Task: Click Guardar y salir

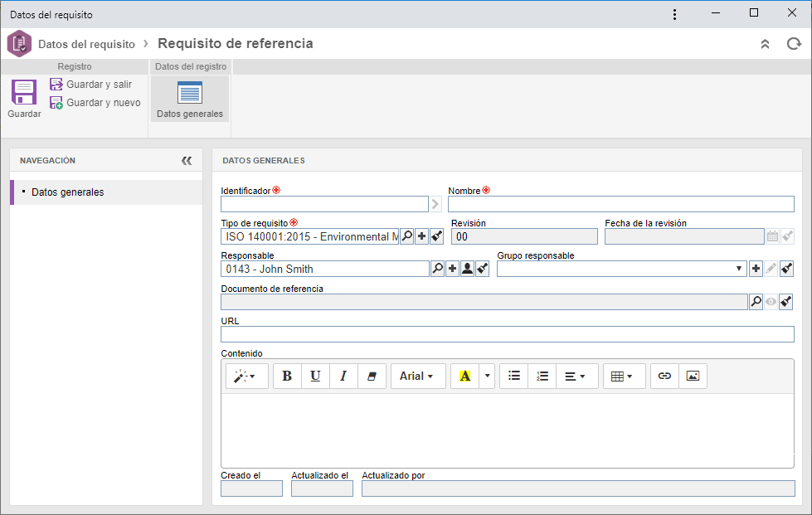Action: [91, 85]
